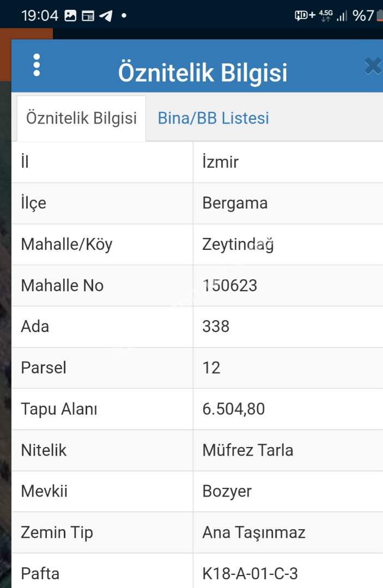
Task: Tap the Telegram notification icon
Action: (106, 15)
